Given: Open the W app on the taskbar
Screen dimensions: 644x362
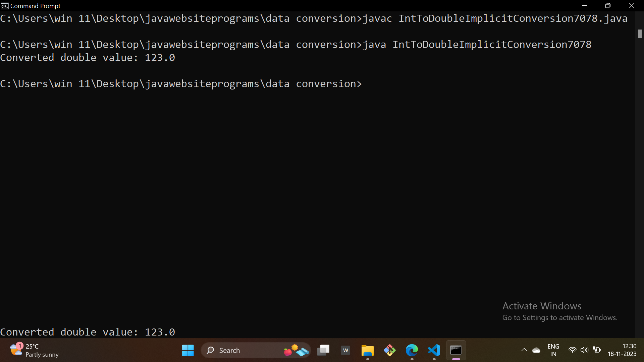Looking at the screenshot, I should (345, 350).
